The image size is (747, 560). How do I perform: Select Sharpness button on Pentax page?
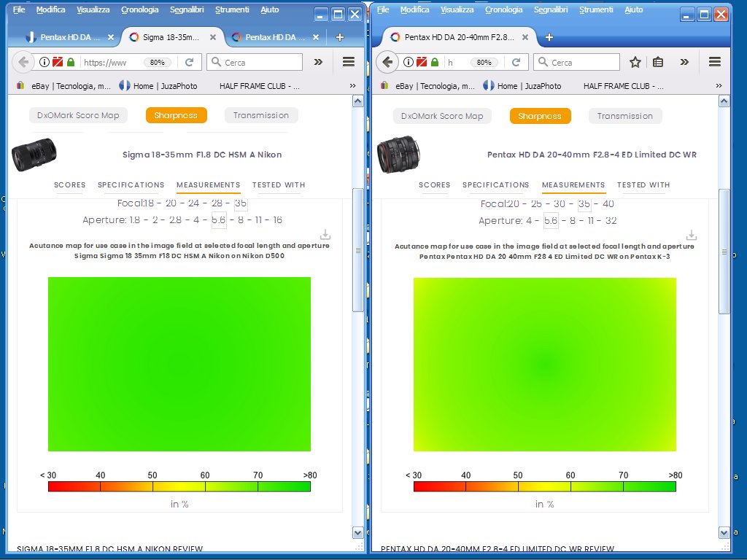pyautogui.click(x=540, y=116)
